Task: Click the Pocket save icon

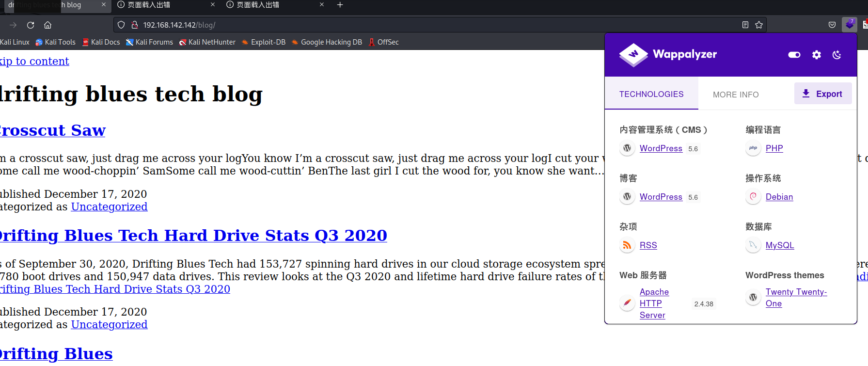Action: tap(832, 25)
